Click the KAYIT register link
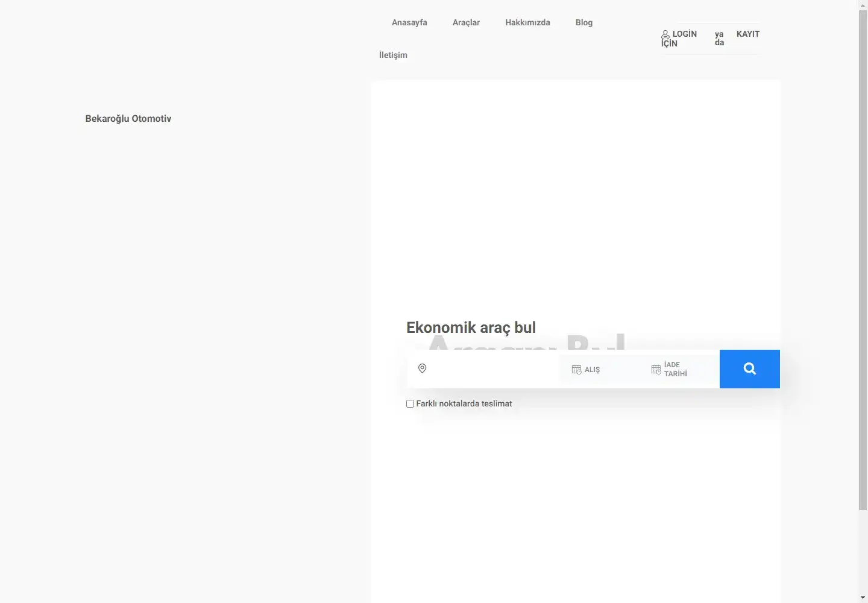The image size is (868, 603). pyautogui.click(x=748, y=34)
